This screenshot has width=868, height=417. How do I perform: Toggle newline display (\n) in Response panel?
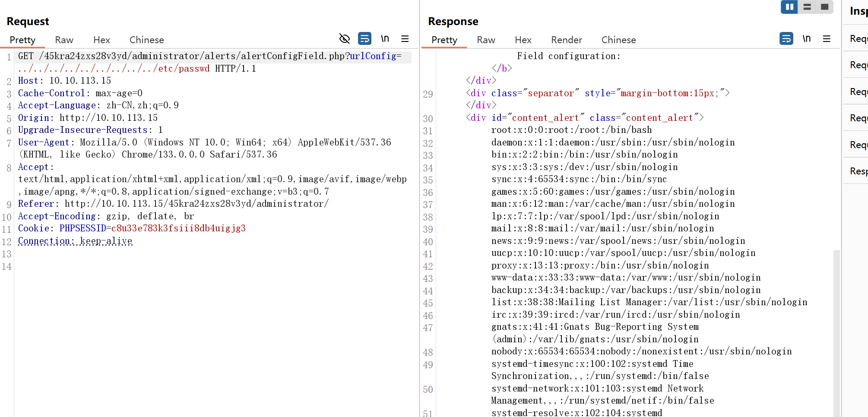point(806,39)
